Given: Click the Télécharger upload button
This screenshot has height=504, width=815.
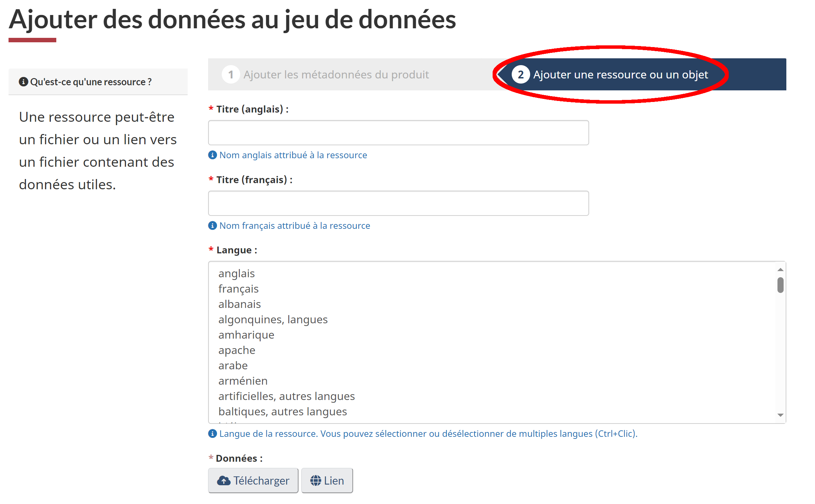Looking at the screenshot, I should tap(253, 480).
